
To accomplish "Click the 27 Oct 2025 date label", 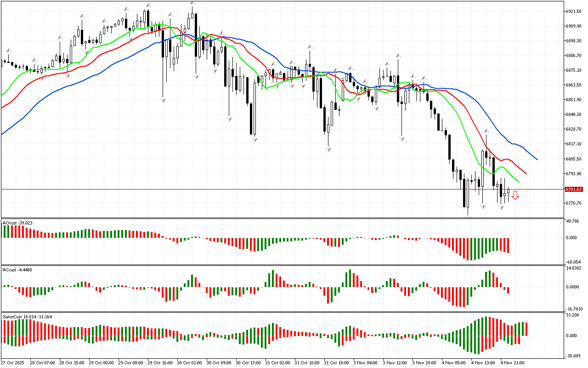I will 15,363.
